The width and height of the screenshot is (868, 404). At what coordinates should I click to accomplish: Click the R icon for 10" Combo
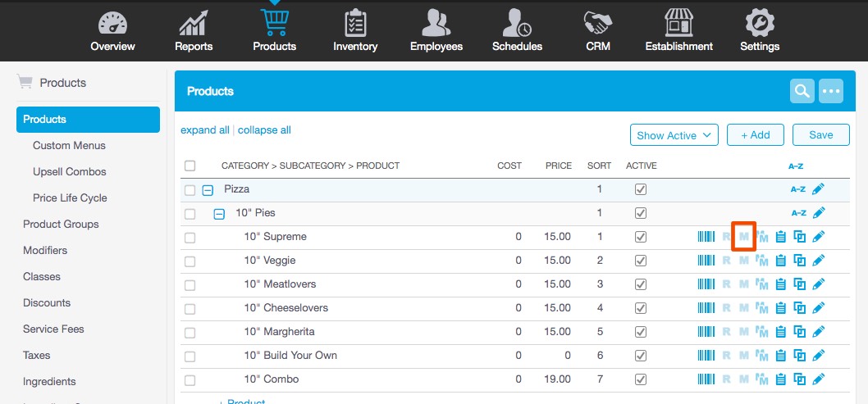click(726, 379)
